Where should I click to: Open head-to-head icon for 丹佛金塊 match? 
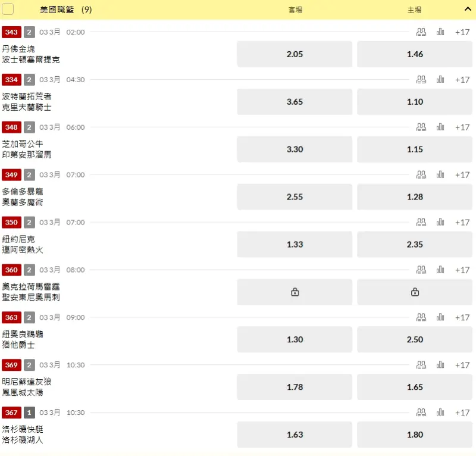coord(421,32)
